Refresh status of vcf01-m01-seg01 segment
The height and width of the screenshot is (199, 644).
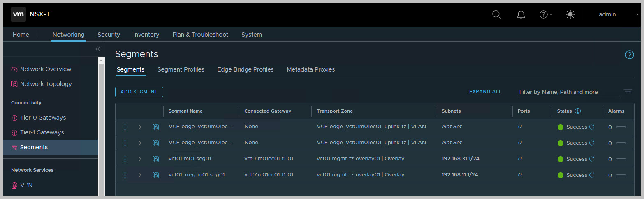592,159
